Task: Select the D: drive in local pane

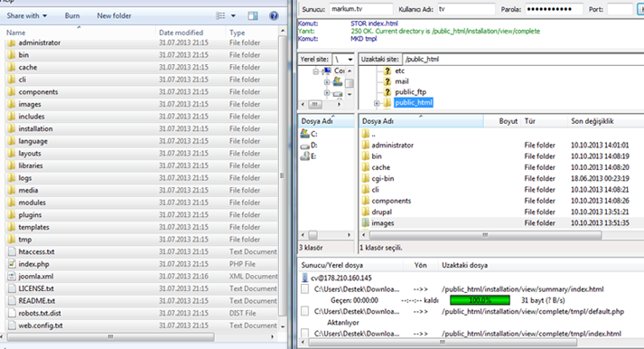Action: tap(309, 145)
